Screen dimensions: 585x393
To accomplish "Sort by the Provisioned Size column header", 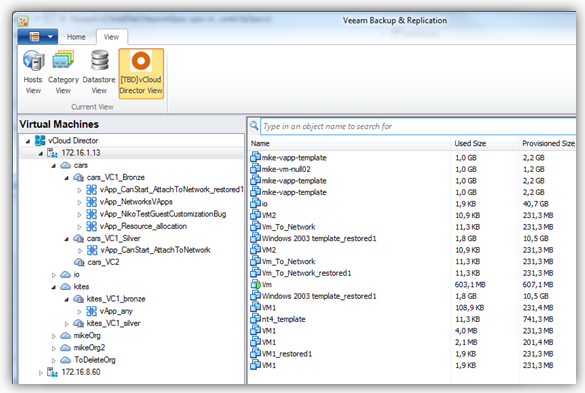I will 548,143.
